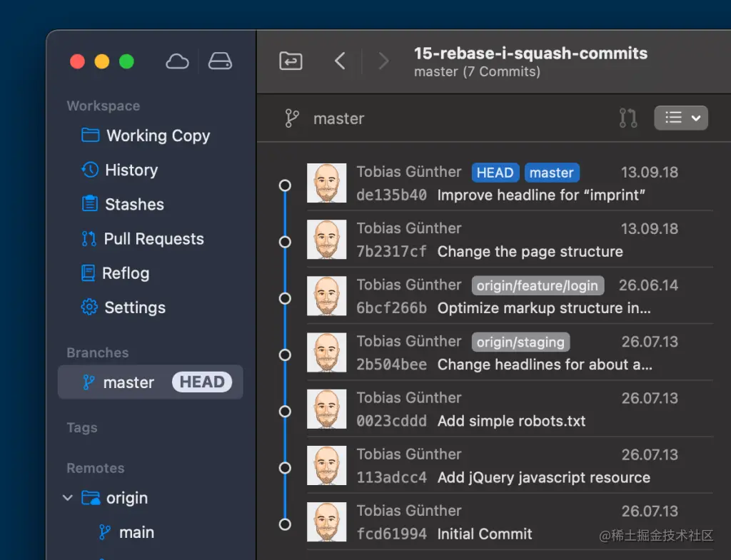
Task: Click the origin/feature/login tag
Action: coord(538,285)
